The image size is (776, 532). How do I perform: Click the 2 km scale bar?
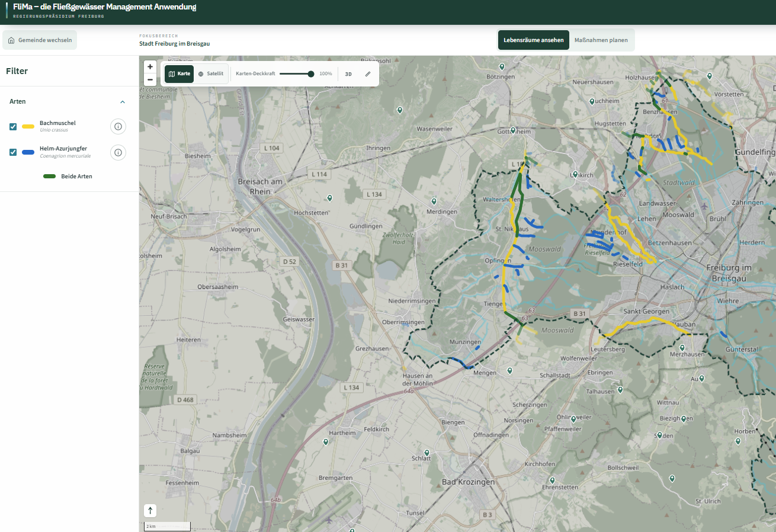tap(168, 526)
